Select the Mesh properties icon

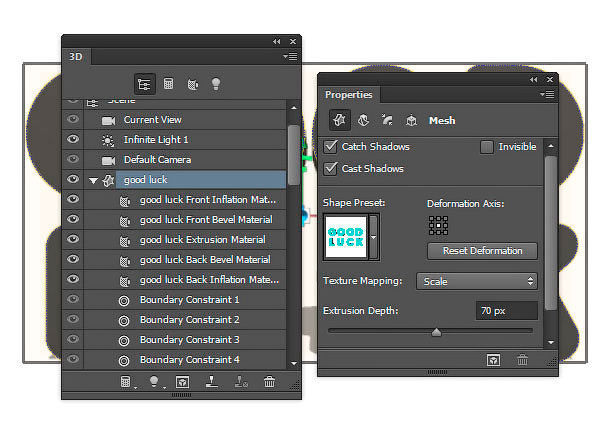click(339, 120)
